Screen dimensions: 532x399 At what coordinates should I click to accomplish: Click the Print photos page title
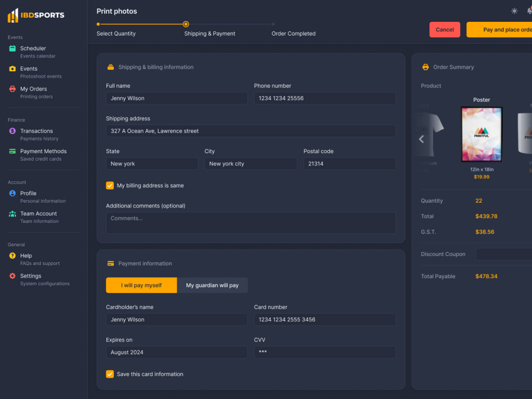[x=117, y=11]
